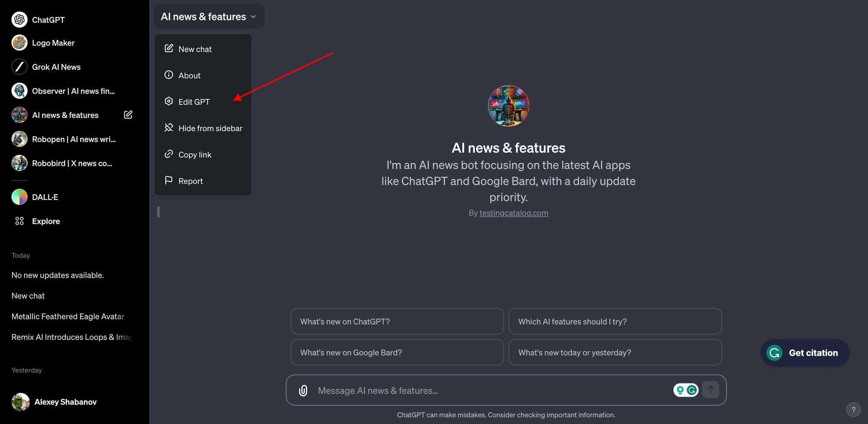868x424 pixels.
Task: Click the Explore grid icon
Action: pos(20,221)
